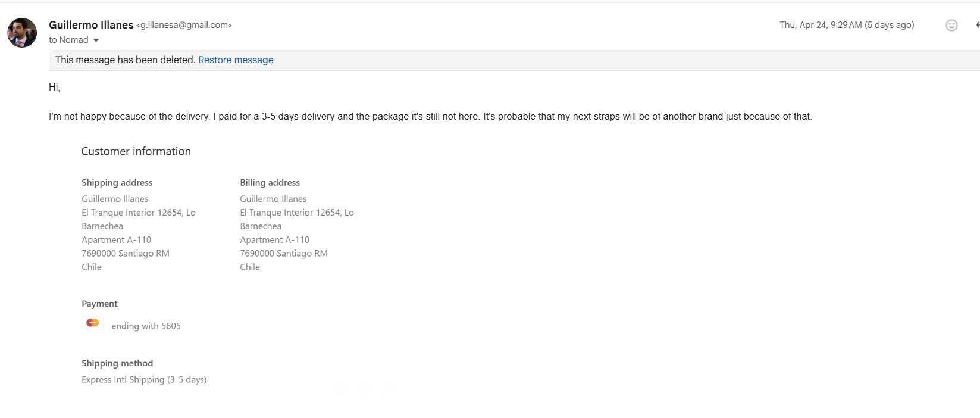Add an emoji reaction to the email
The height and width of the screenshot is (418, 980).
[x=951, y=25]
